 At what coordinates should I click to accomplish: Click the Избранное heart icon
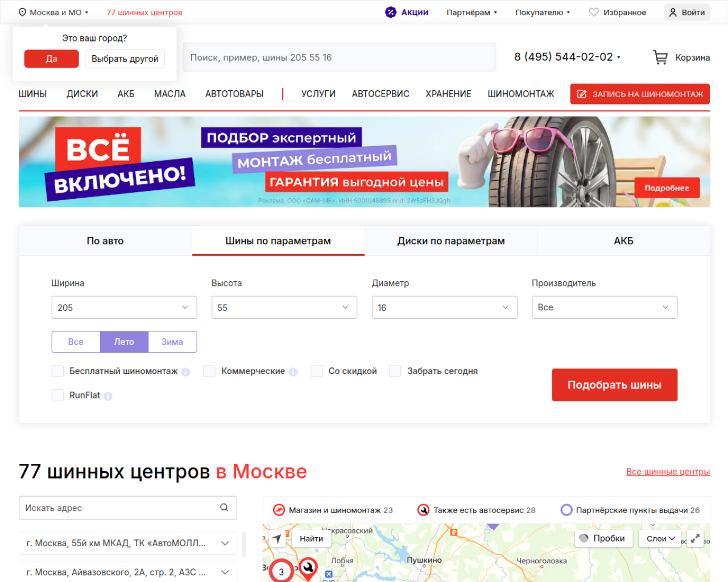[x=594, y=13]
